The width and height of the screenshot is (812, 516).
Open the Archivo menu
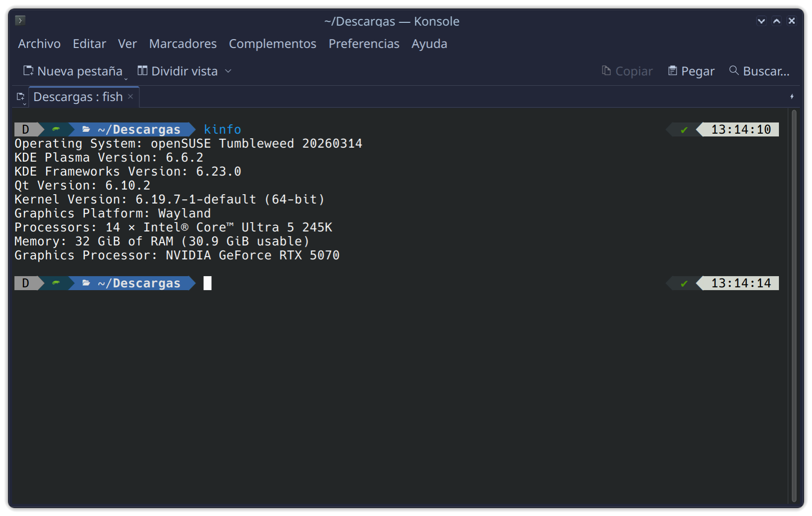tap(39, 44)
